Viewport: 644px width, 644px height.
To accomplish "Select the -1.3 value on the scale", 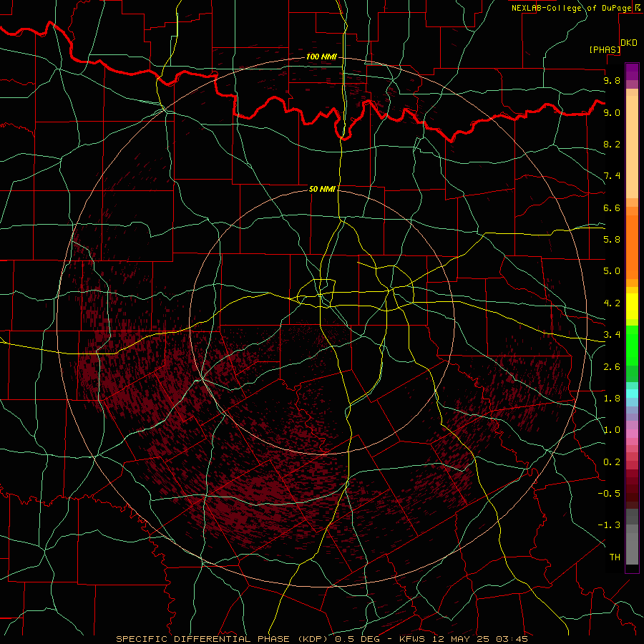I will (609, 525).
